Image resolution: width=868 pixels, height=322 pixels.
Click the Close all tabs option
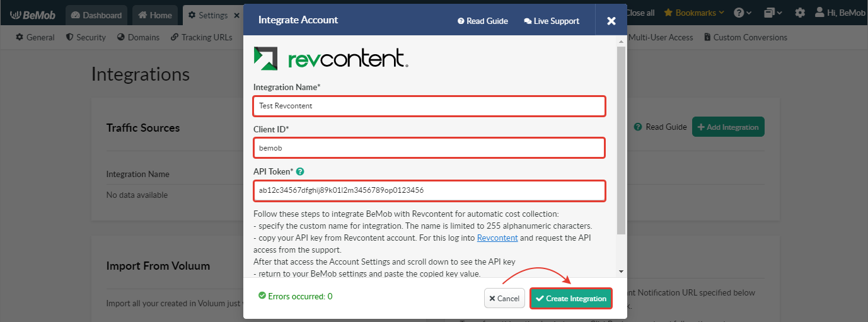coord(640,13)
